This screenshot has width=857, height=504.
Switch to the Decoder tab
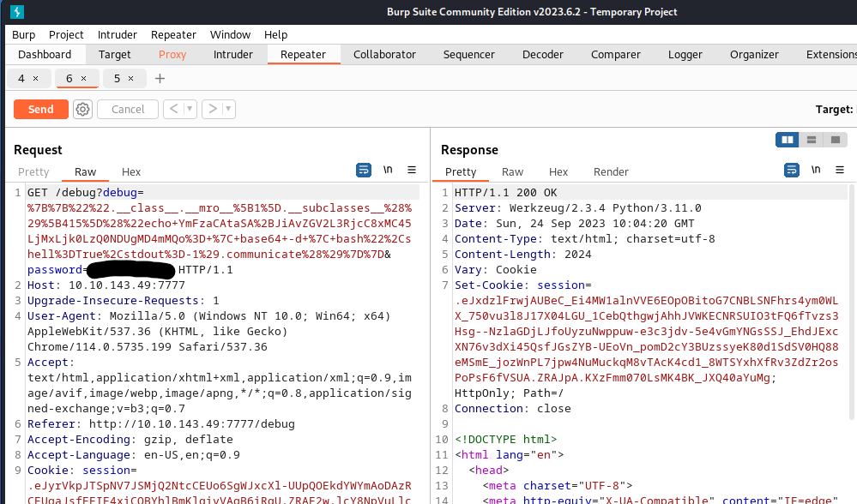pos(543,55)
